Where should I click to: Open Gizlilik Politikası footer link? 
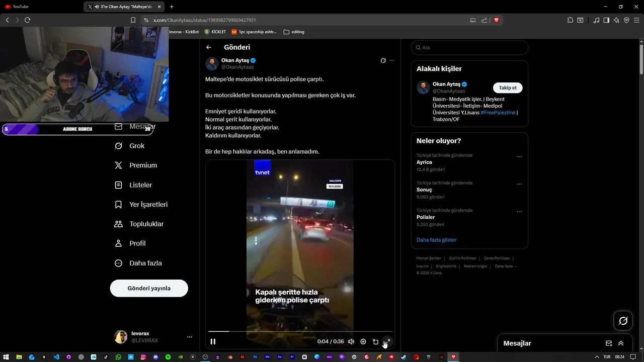[x=462, y=258]
